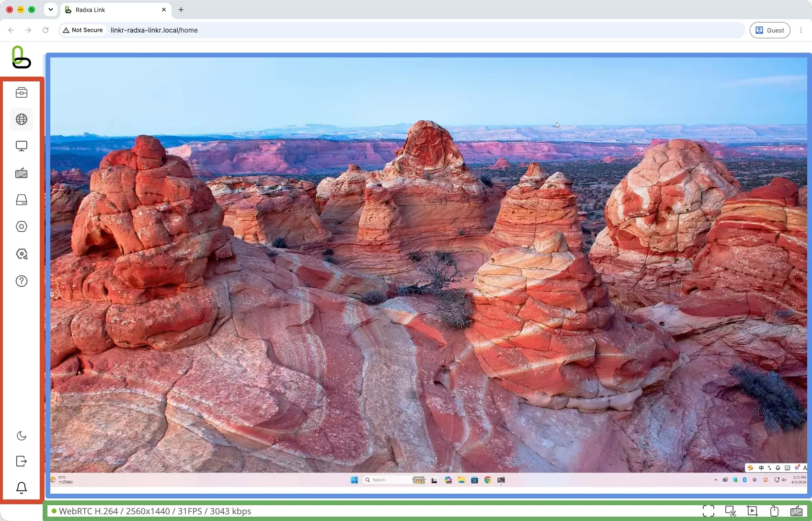Open notifications bell icon

pyautogui.click(x=22, y=488)
